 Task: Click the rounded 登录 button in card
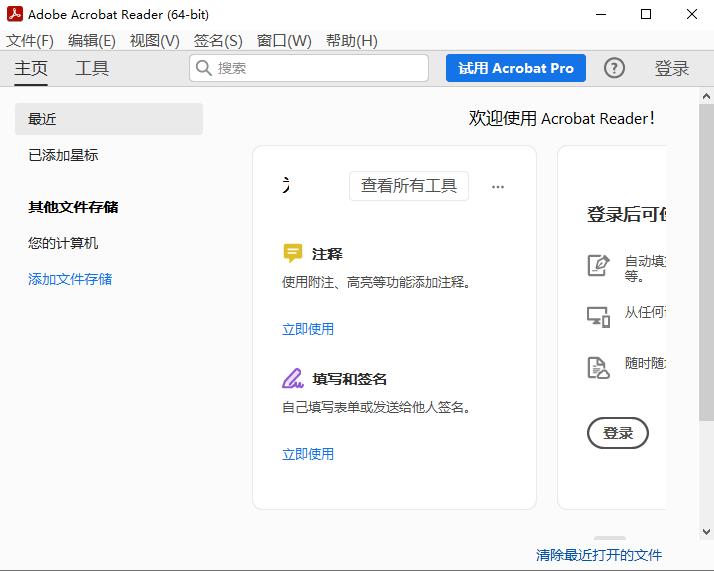click(618, 433)
